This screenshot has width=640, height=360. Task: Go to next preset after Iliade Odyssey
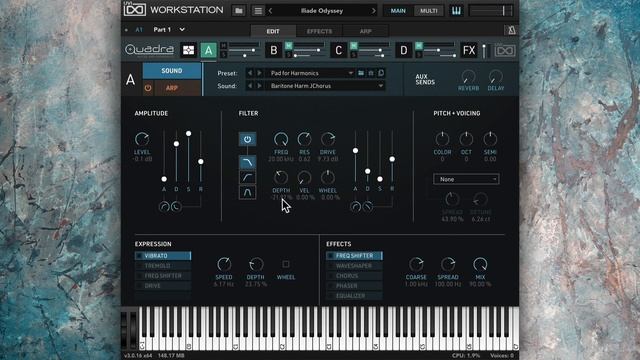[x=373, y=11]
